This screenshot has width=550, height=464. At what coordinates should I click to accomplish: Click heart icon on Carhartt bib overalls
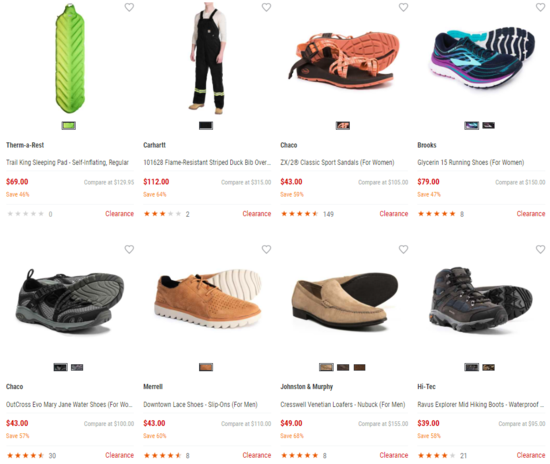point(266,7)
